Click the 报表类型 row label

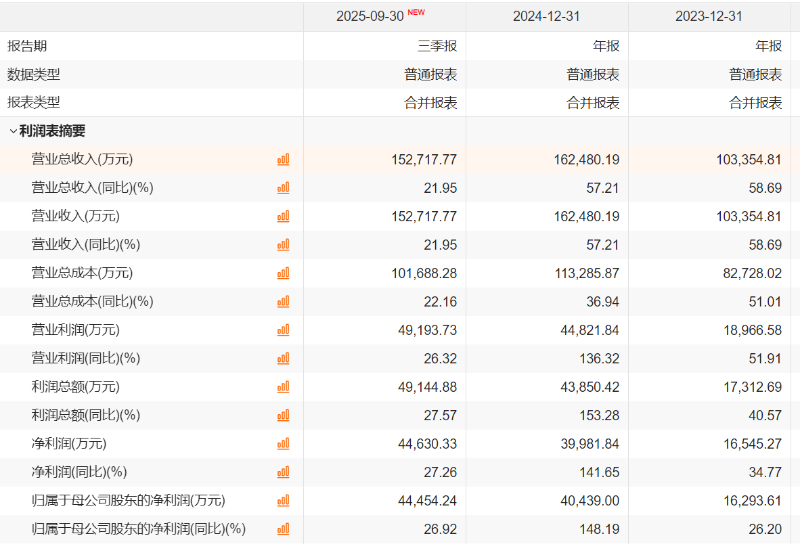click(34, 103)
